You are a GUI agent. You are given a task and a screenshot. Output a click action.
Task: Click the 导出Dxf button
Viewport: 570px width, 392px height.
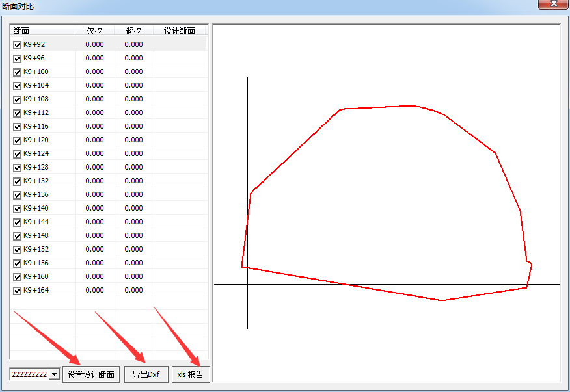[146, 374]
